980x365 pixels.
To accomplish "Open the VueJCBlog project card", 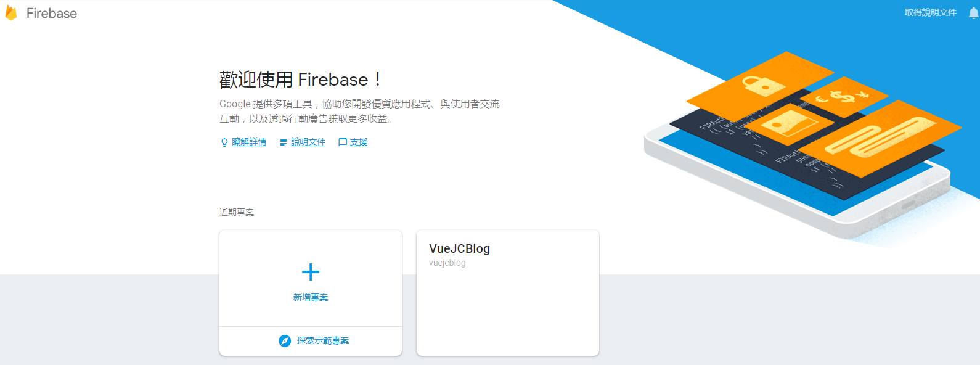I will [508, 293].
